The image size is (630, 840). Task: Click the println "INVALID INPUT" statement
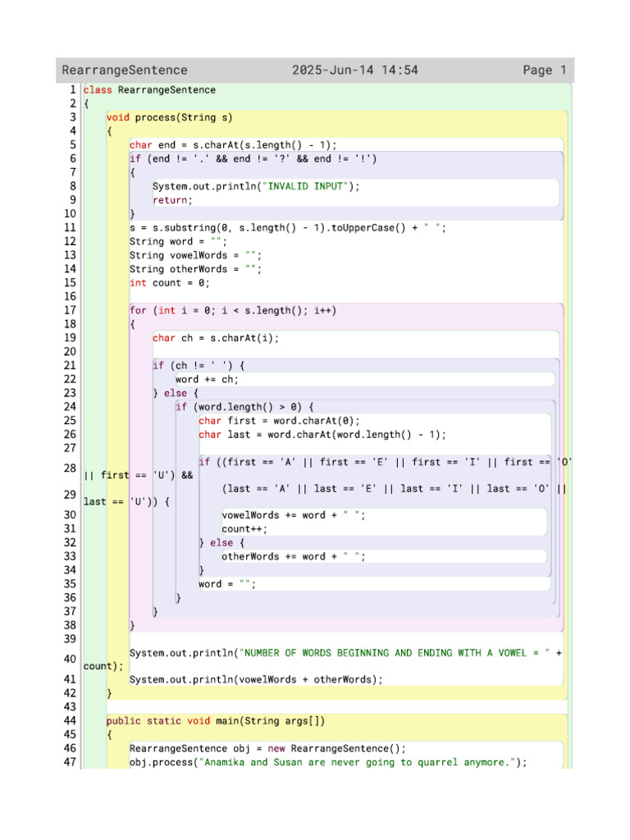coord(256,186)
